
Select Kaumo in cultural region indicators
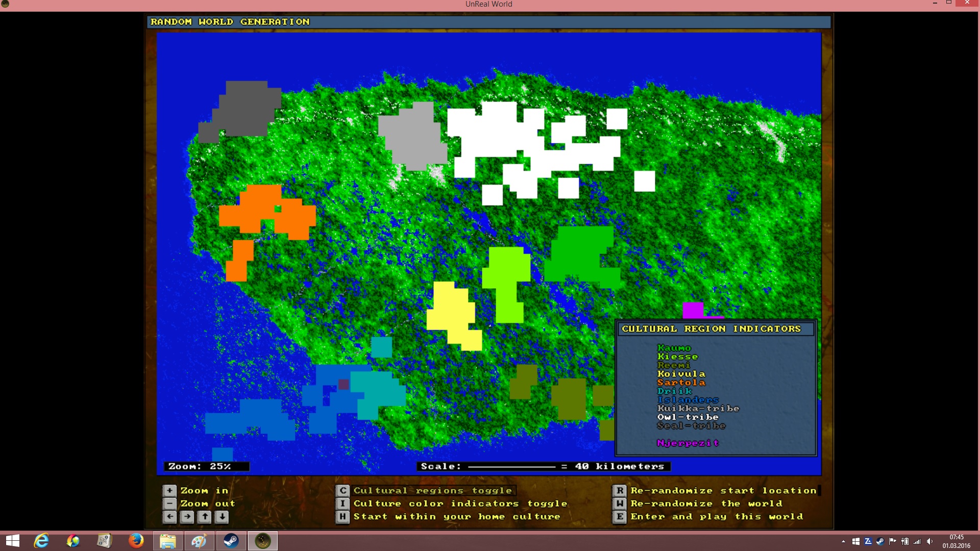(x=674, y=348)
